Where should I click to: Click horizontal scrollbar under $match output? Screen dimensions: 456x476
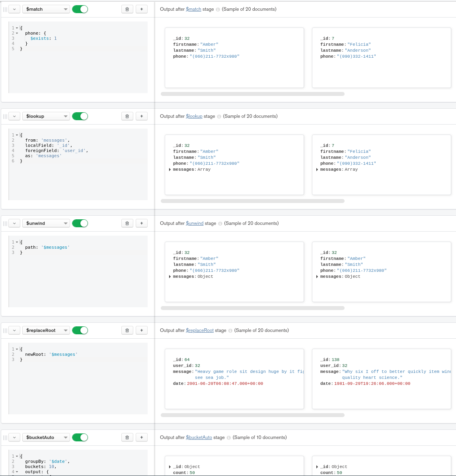tap(253, 94)
